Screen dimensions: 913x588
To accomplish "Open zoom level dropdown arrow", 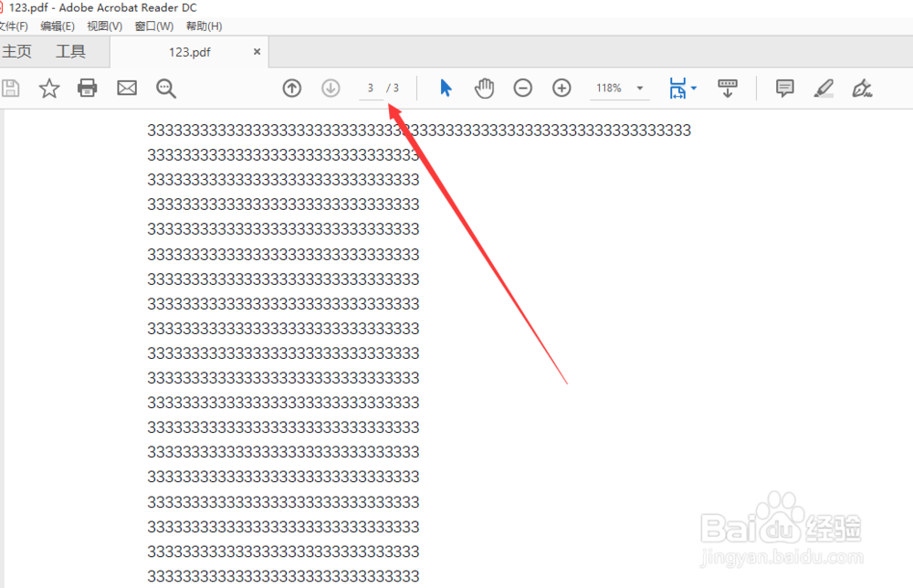I will pos(640,89).
